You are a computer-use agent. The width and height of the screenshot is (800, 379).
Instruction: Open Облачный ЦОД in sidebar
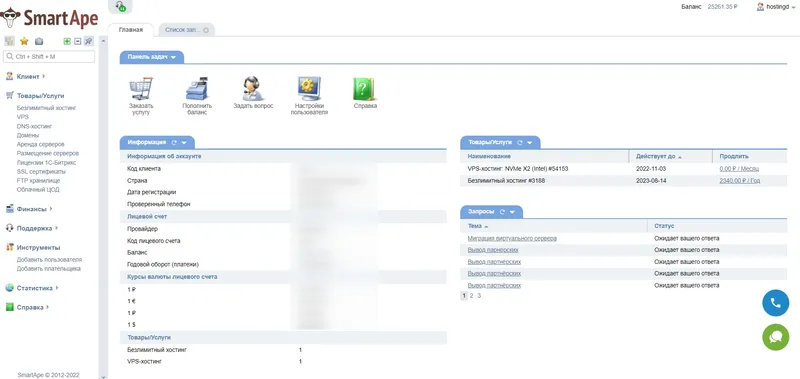[x=38, y=190]
